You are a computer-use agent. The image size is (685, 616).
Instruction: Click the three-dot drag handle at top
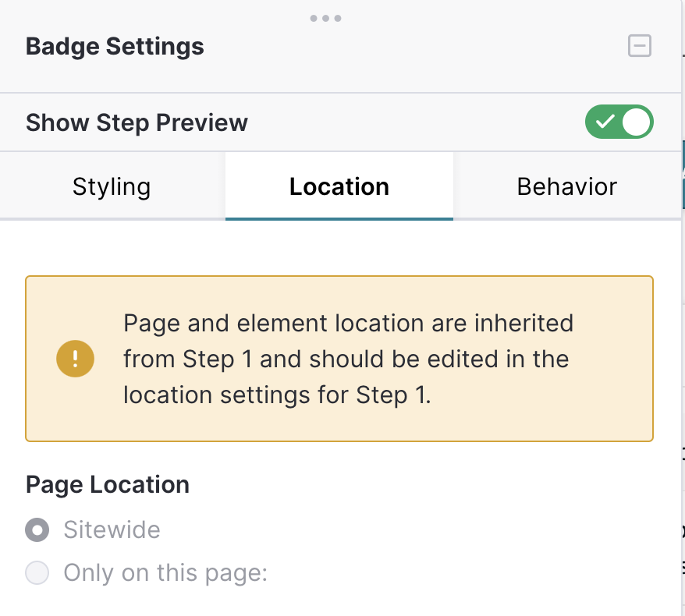click(325, 19)
